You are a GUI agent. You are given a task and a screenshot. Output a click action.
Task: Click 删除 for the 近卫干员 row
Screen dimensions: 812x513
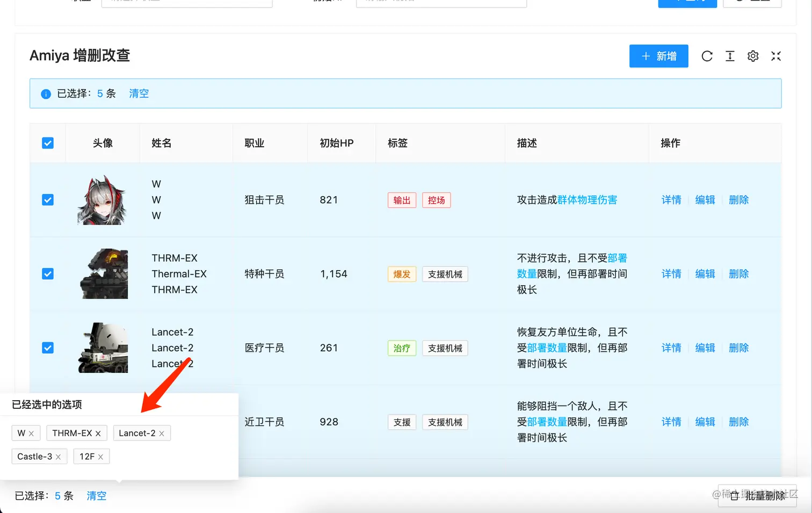[x=739, y=422]
